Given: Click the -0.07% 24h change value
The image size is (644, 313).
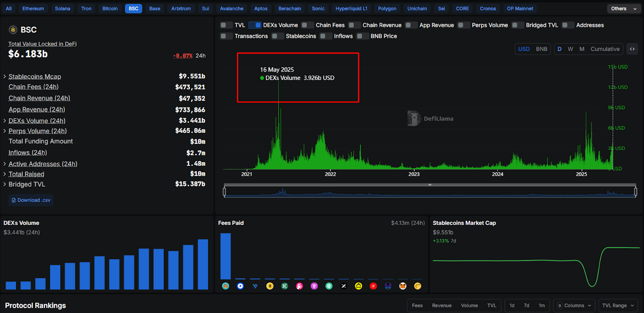Looking at the screenshot, I should click(x=183, y=56).
